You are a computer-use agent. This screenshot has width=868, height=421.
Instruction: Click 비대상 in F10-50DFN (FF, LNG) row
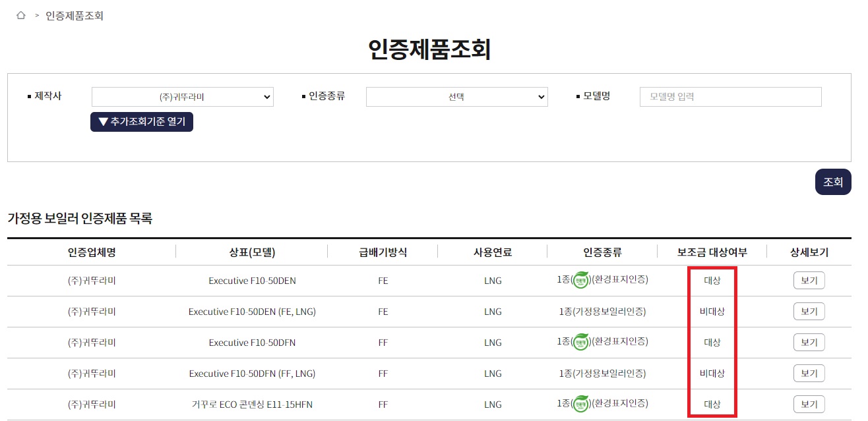[712, 374]
